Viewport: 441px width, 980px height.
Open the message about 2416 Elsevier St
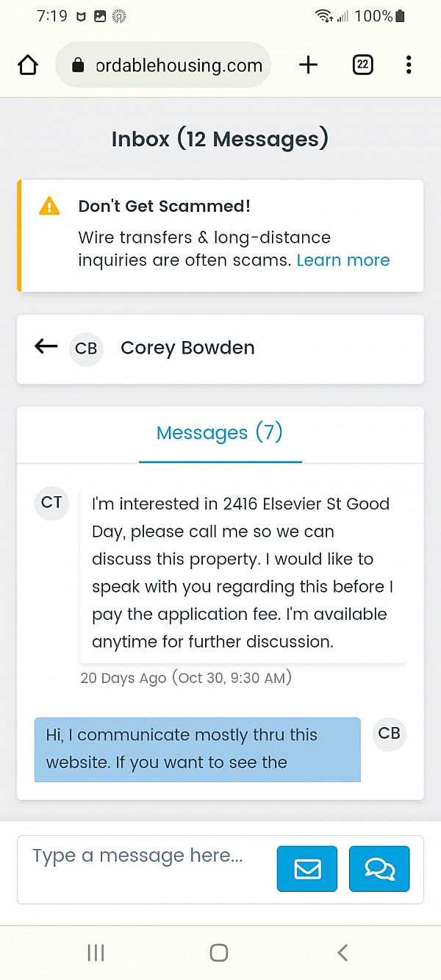(243, 573)
